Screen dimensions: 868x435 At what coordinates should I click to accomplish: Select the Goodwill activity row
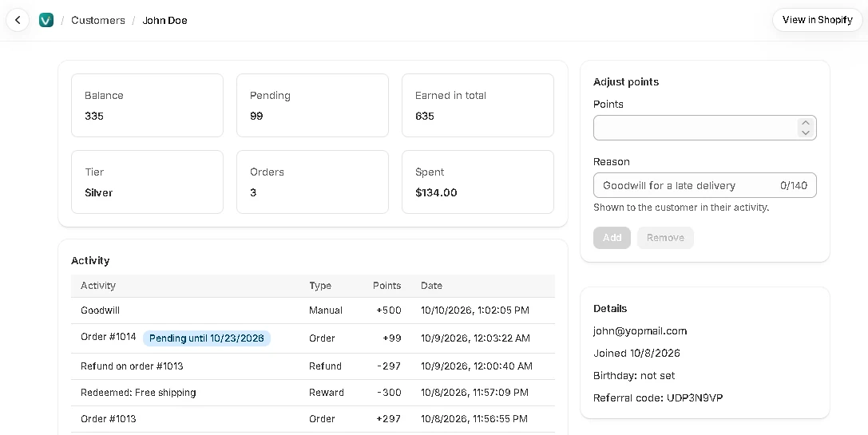click(x=313, y=310)
